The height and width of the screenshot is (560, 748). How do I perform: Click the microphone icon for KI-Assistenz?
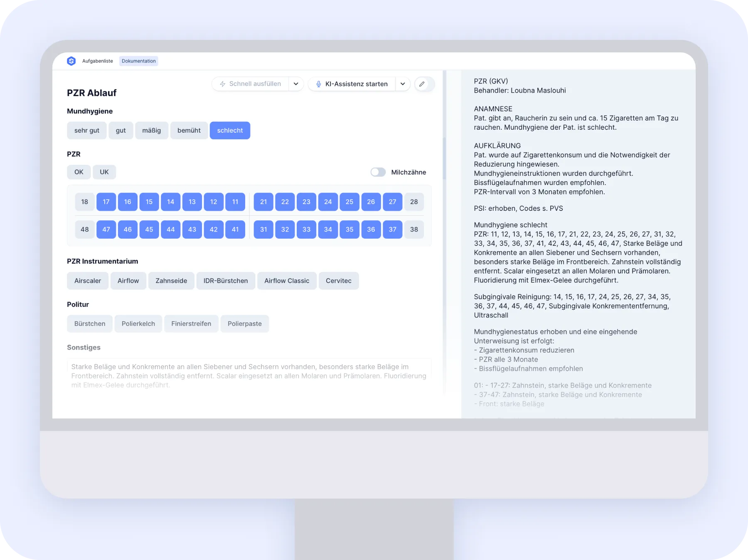[x=319, y=84]
